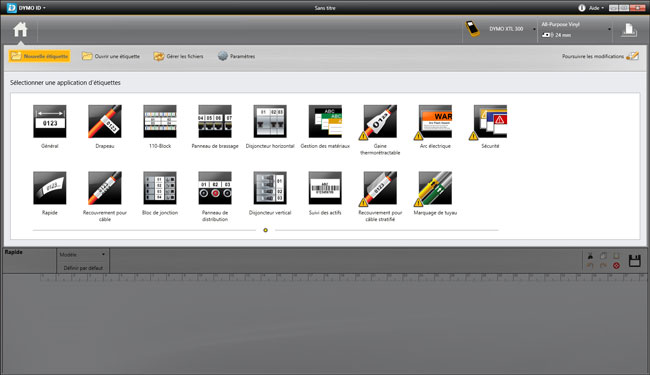Screen dimensions: 650x375
Task: Open the Ouvrir une étiquette tab
Action: click(111, 56)
